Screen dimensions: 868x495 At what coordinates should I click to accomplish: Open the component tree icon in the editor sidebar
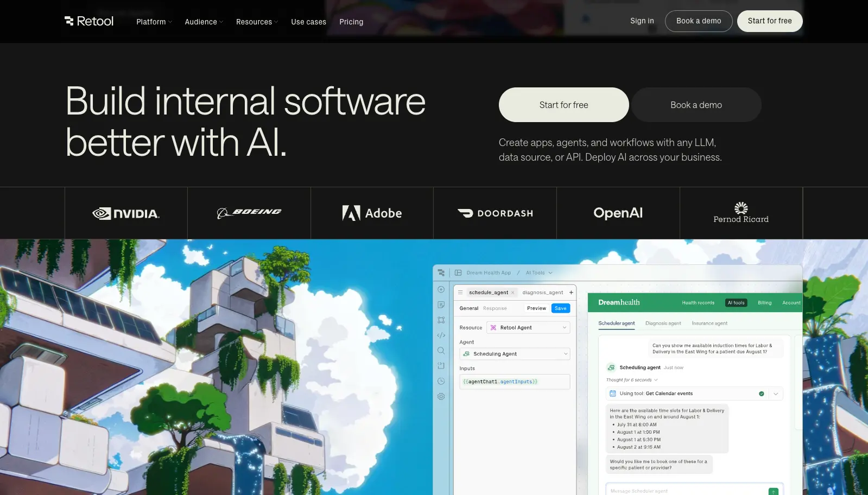[441, 320]
